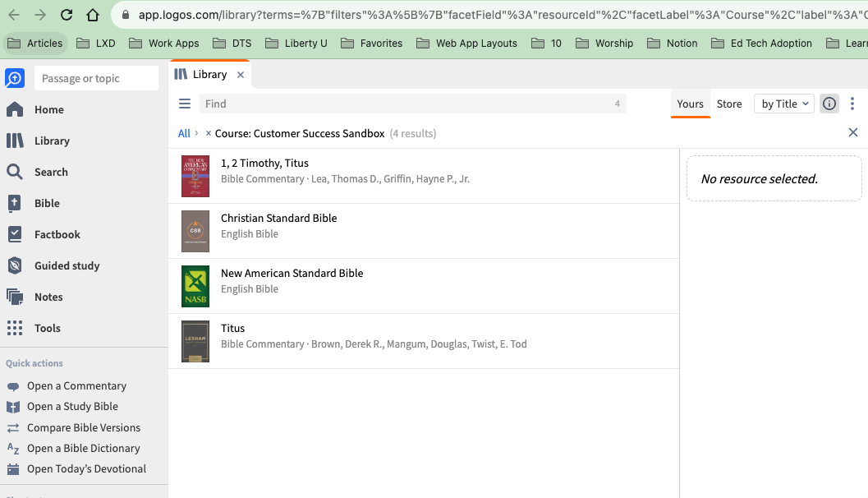Click the browser forward arrow

(x=40, y=15)
